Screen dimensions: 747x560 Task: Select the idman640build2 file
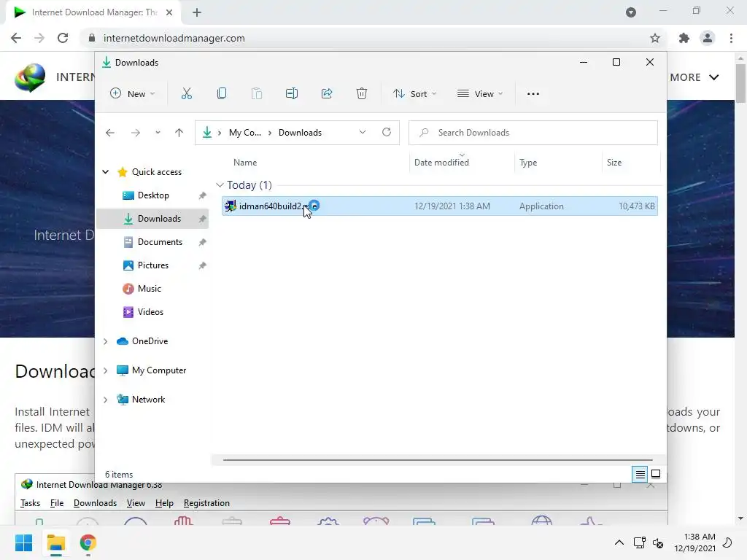coord(439,206)
